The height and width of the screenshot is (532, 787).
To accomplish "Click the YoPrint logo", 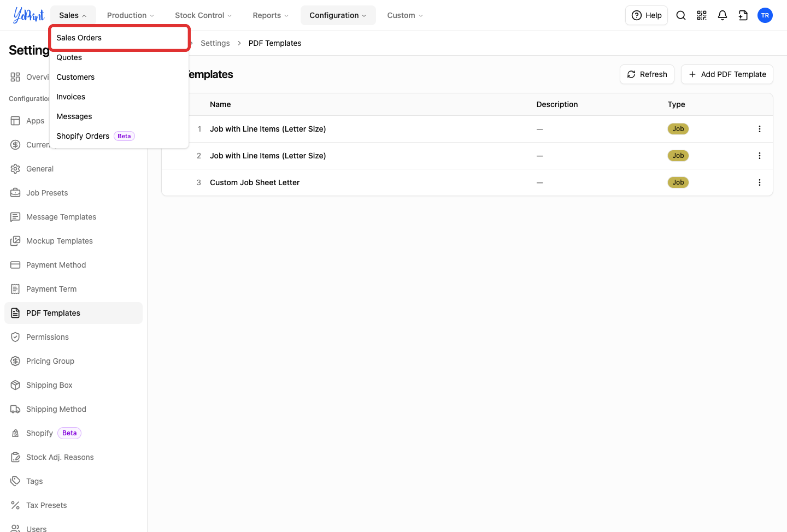I will 28,15.
